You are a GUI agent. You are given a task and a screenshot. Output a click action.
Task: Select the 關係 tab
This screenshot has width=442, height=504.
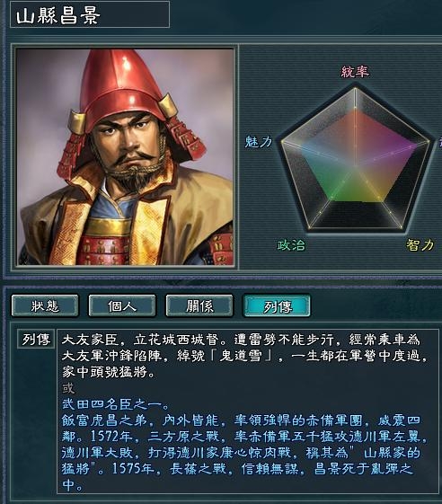coord(199,305)
